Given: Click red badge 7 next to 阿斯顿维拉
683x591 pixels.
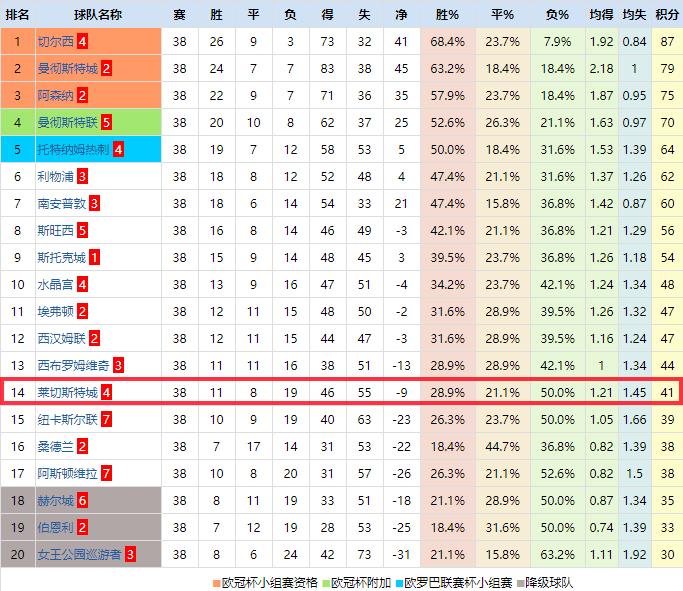Looking at the screenshot, I should click(106, 473).
